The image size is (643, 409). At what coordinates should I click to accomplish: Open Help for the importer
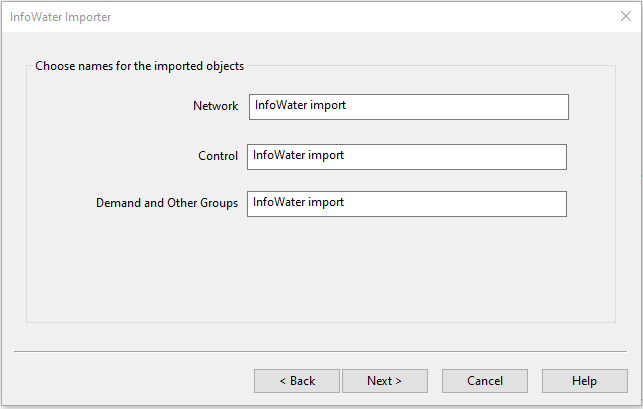pyautogui.click(x=584, y=381)
